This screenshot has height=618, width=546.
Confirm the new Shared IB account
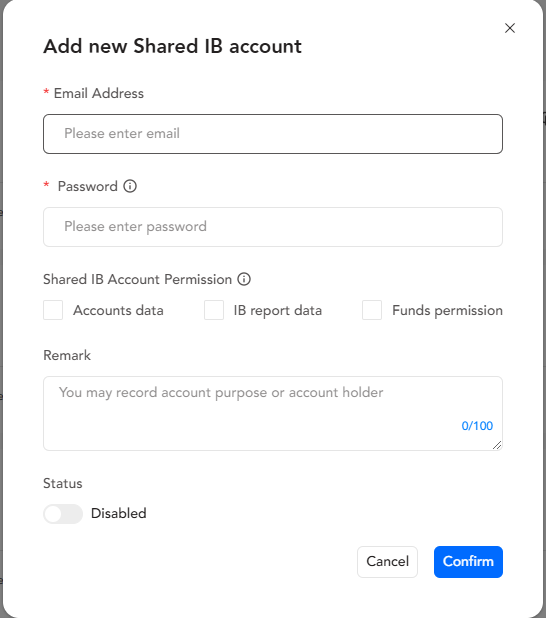[468, 562]
